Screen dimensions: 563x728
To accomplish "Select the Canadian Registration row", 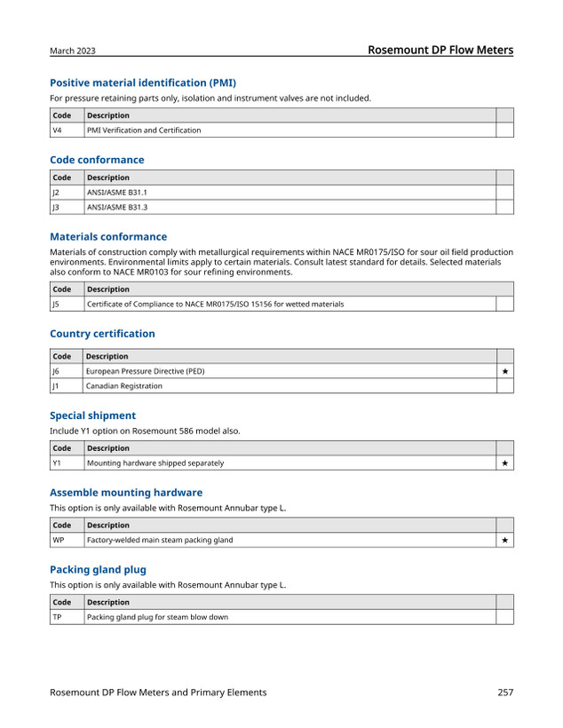I will [281, 386].
